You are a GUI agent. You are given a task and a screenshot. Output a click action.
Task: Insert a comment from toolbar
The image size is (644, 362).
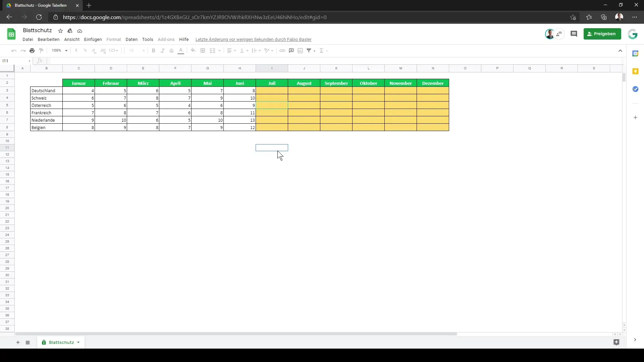(291, 51)
